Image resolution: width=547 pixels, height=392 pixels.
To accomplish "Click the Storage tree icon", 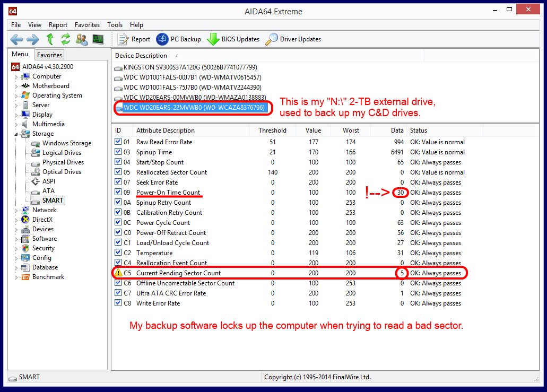I will [x=25, y=134].
